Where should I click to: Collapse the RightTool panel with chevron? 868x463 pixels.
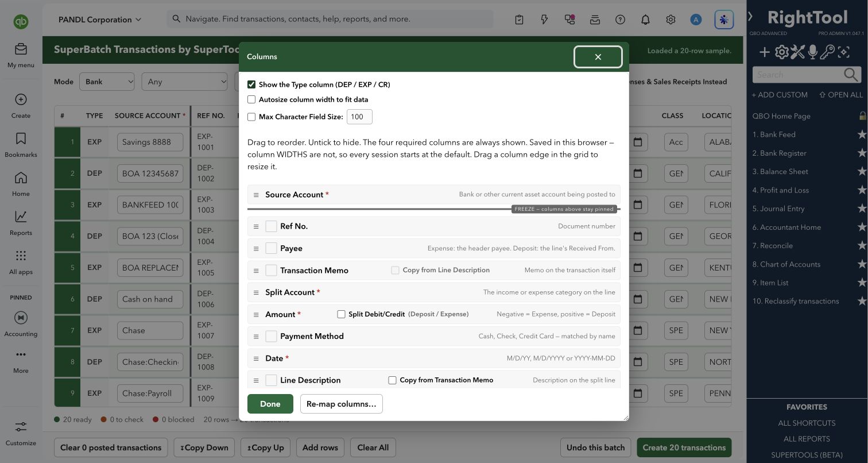[x=750, y=17]
